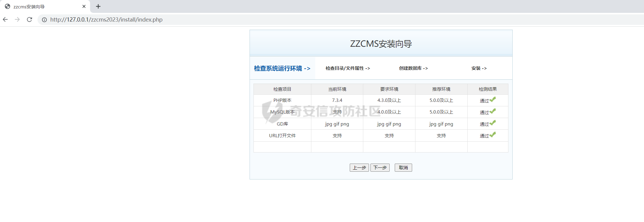Click the 检查项目 column header

click(282, 89)
